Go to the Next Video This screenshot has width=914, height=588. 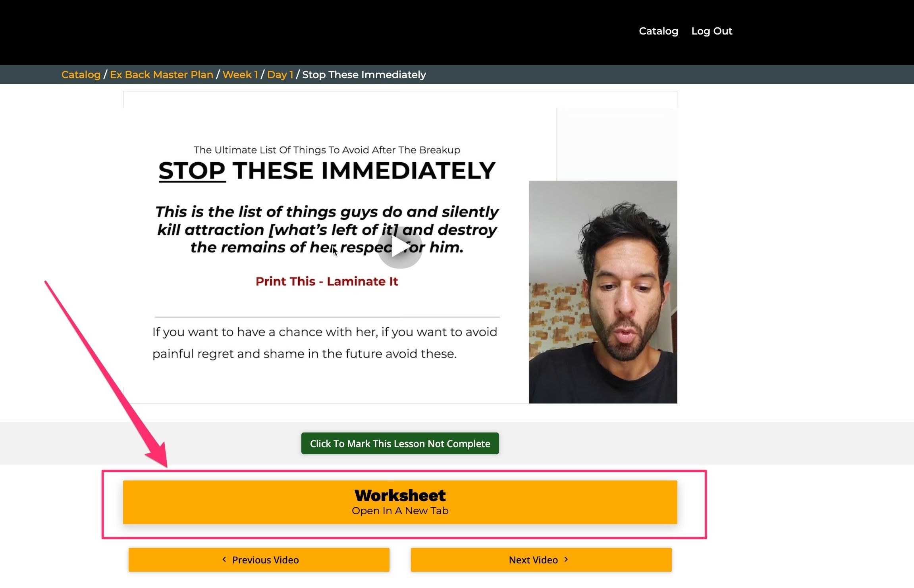point(541,560)
